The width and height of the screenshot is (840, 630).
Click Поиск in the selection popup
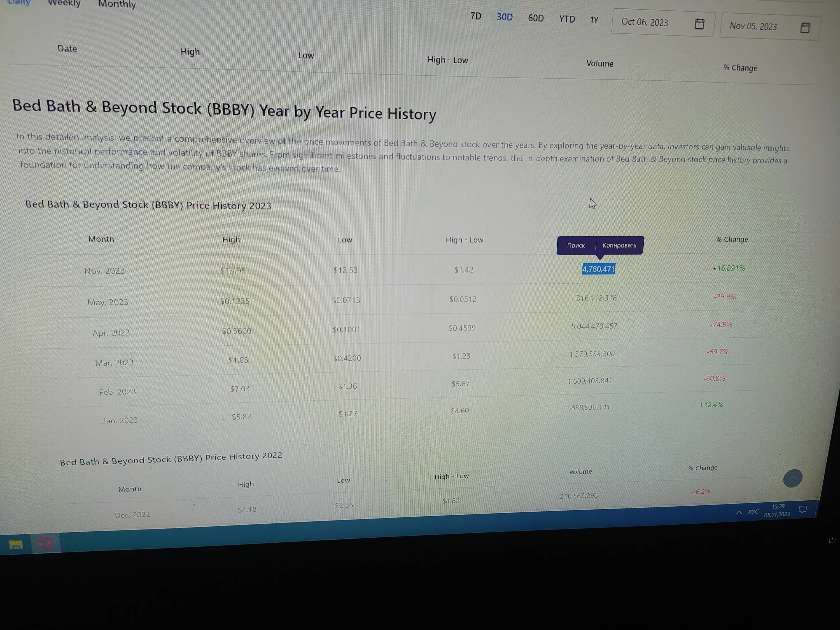576,245
